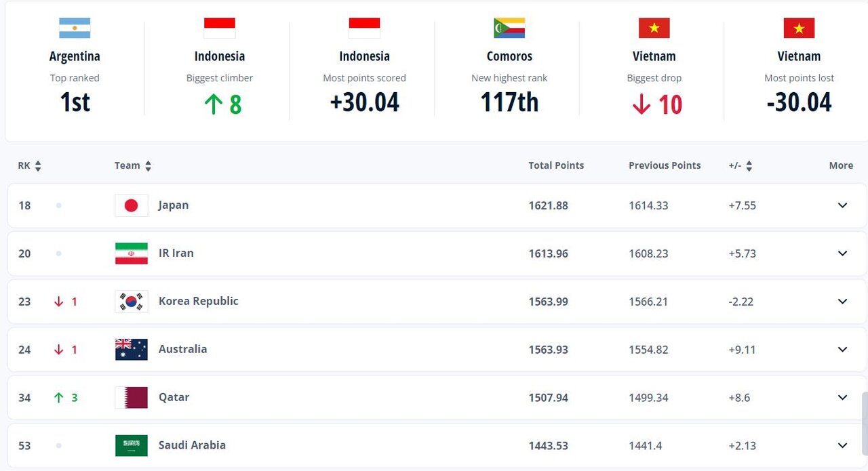Click the Previous Points column header
The image size is (868, 471).
pyautogui.click(x=665, y=165)
